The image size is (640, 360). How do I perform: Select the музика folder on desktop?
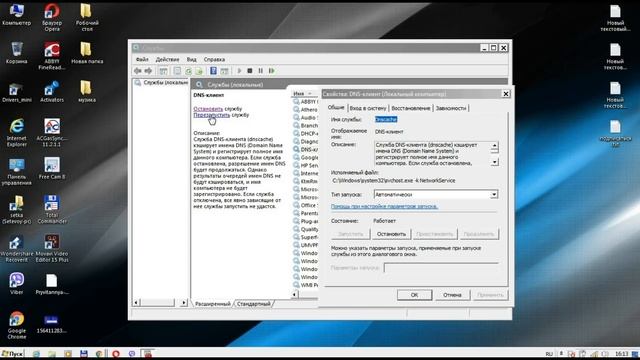point(87,91)
